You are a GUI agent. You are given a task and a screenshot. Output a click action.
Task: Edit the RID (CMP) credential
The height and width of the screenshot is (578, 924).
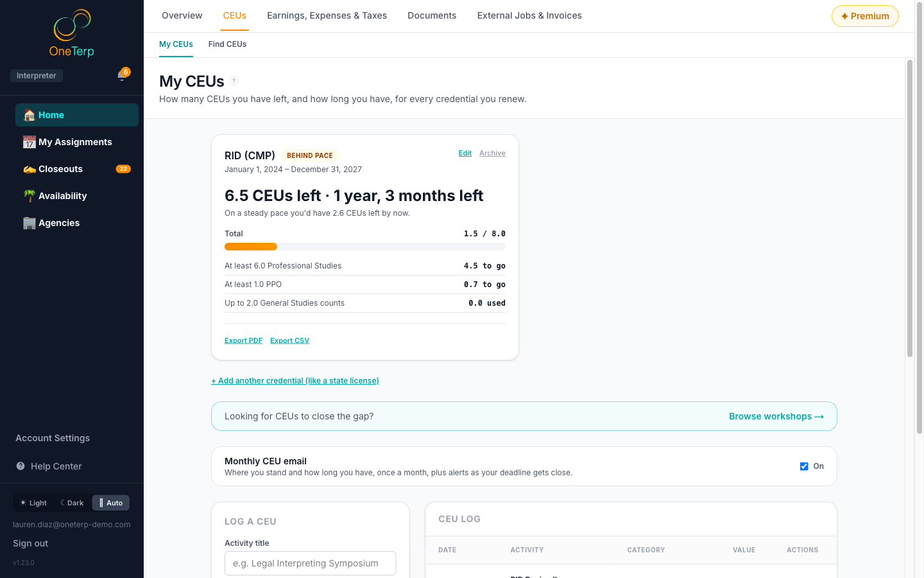click(465, 153)
